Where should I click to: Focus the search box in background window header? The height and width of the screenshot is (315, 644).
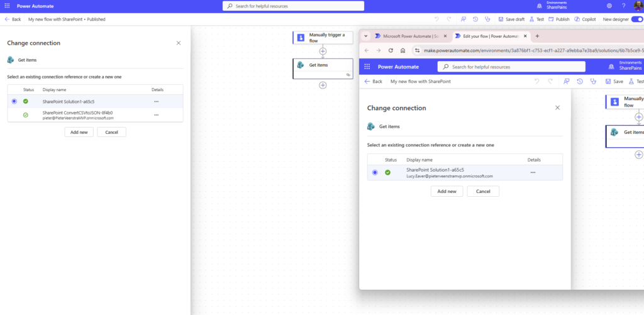[x=293, y=6]
